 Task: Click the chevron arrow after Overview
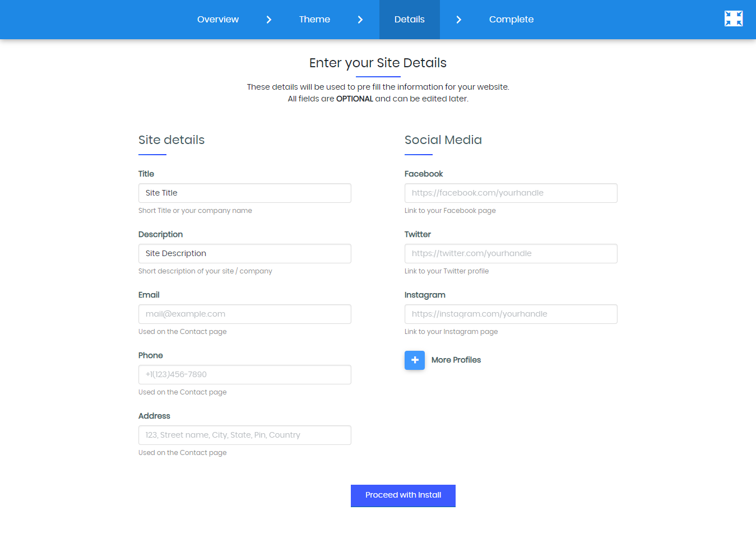(269, 20)
